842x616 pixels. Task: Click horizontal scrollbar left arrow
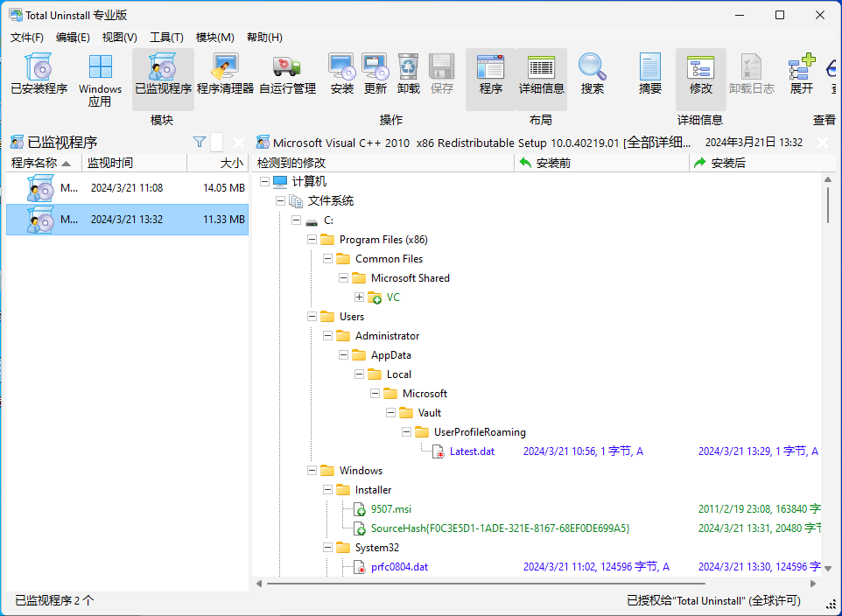259,584
